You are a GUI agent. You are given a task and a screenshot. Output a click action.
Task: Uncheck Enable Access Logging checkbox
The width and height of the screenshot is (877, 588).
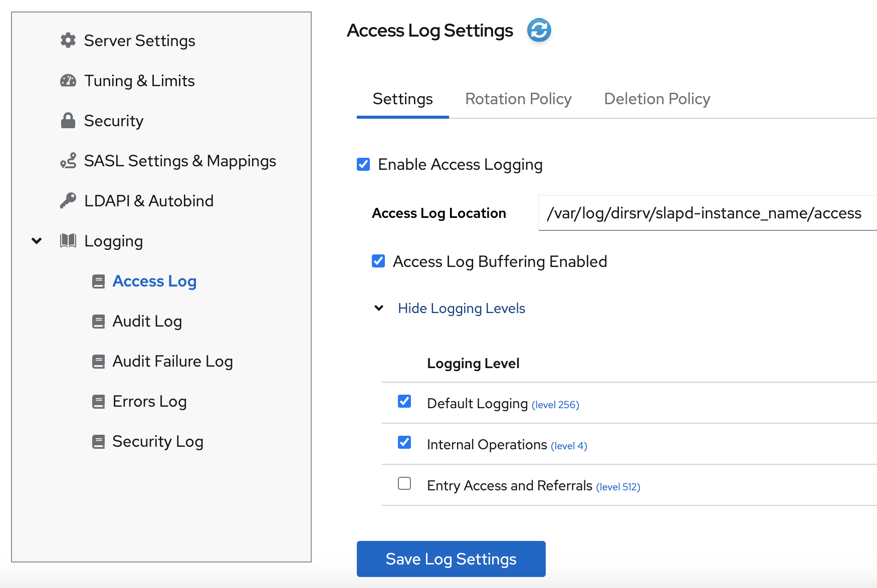click(x=363, y=164)
